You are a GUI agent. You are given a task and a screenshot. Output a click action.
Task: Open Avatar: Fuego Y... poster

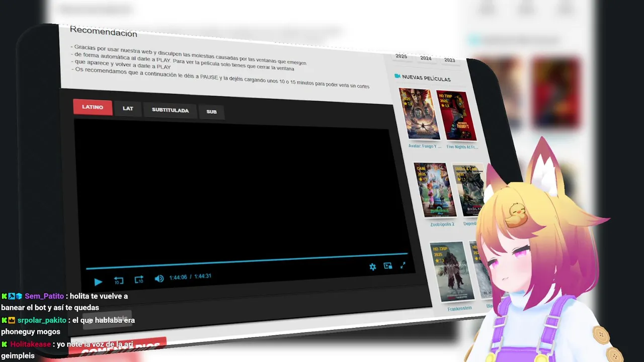click(419, 114)
